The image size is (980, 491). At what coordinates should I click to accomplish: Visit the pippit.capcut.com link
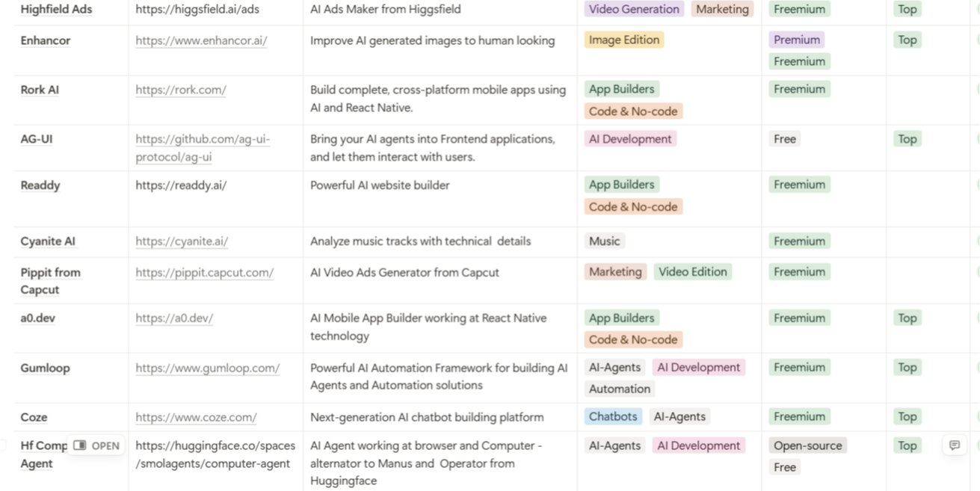tap(204, 273)
